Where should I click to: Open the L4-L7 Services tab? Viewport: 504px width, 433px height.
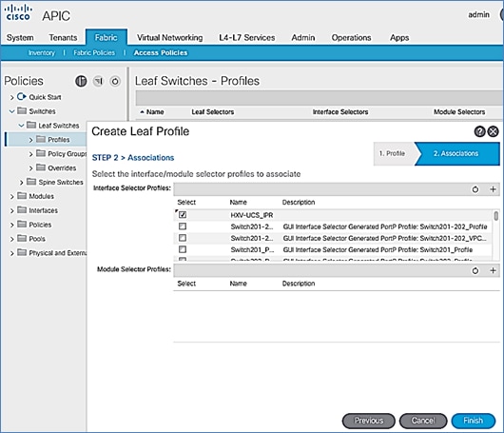(x=247, y=38)
